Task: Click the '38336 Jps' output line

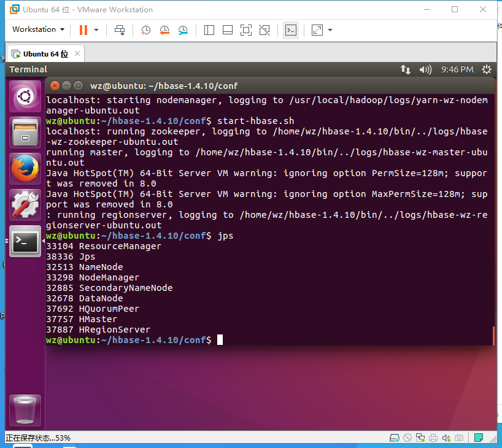Action: coord(71,257)
